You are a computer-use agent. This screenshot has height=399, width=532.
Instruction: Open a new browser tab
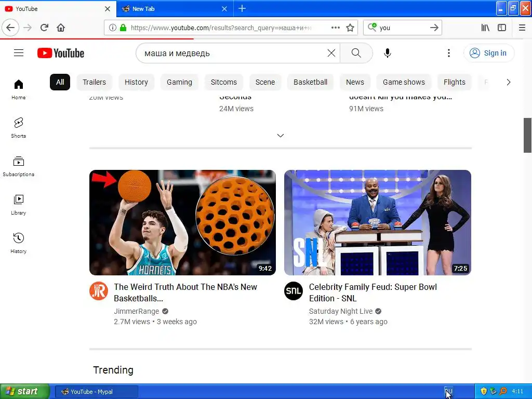pos(242,8)
